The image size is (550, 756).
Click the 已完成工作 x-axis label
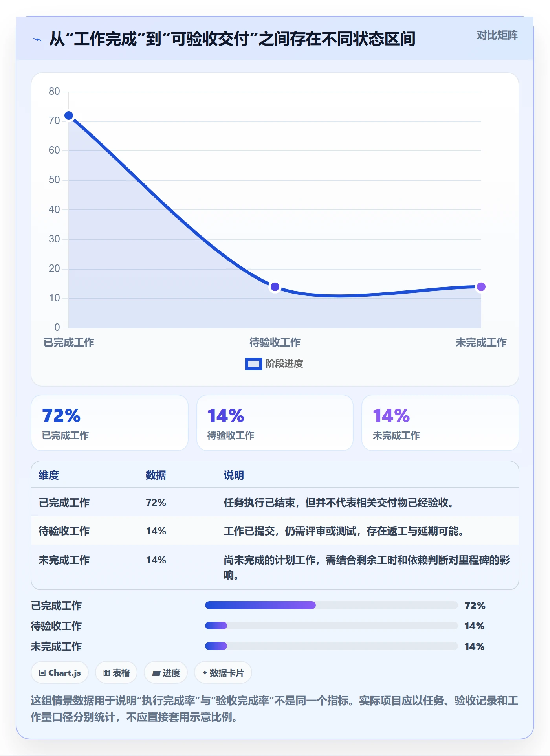(69, 343)
